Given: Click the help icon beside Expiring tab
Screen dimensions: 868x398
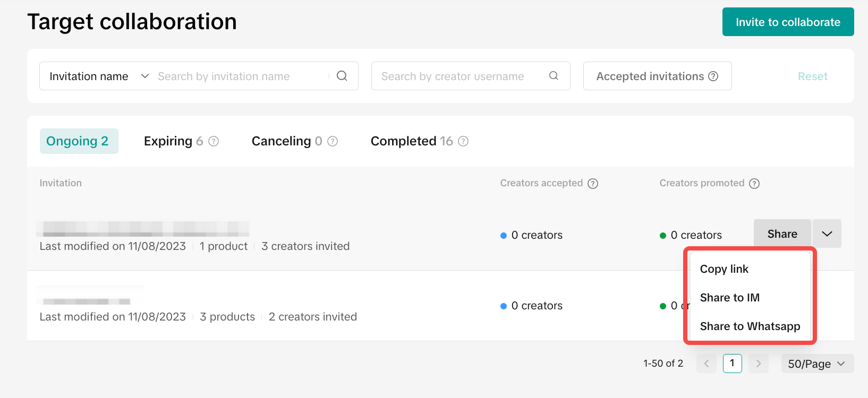Looking at the screenshot, I should click(214, 141).
